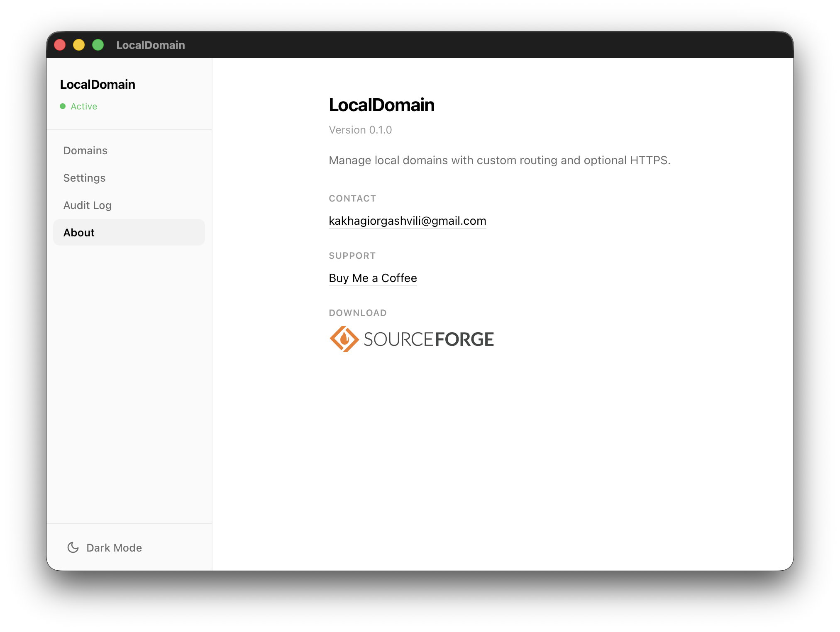This screenshot has height=632, width=840.
Task: Click the Version 0.1.0 text
Action: click(x=360, y=129)
